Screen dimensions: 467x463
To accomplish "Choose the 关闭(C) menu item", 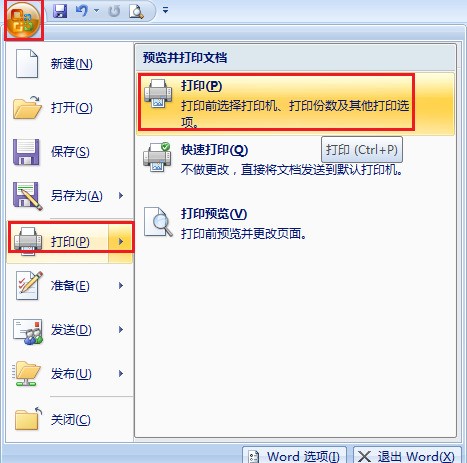I will point(70,419).
